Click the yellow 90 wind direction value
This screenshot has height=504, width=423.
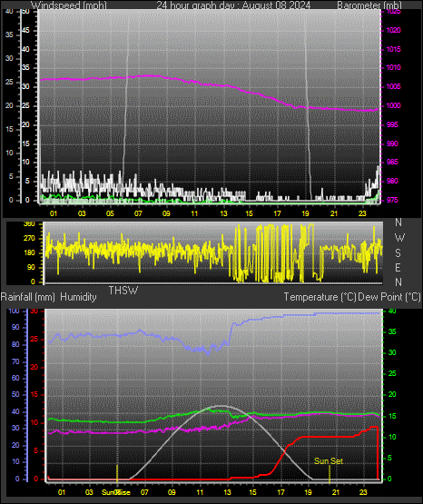tap(31, 267)
